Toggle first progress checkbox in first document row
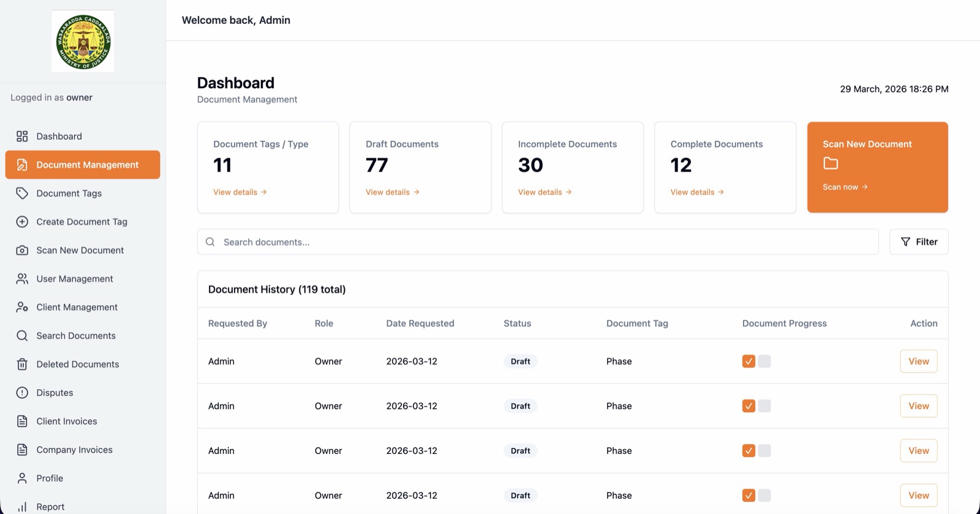 coord(748,361)
